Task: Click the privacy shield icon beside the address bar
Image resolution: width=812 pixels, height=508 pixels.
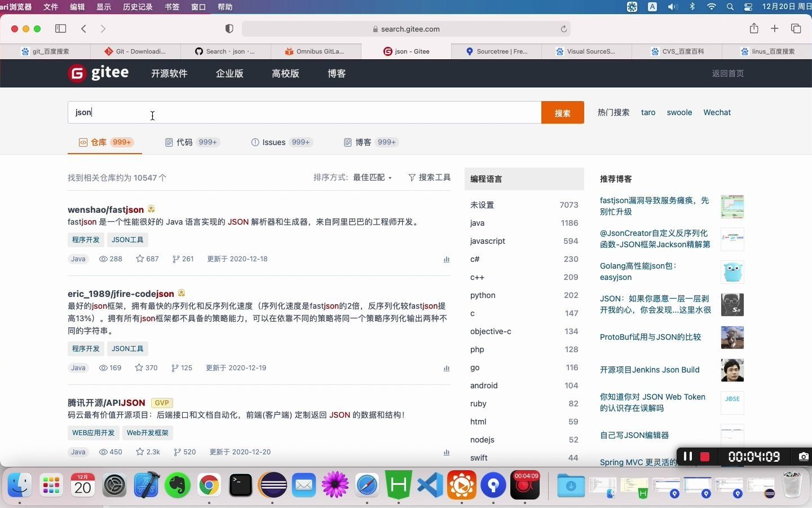Action: tap(229, 29)
